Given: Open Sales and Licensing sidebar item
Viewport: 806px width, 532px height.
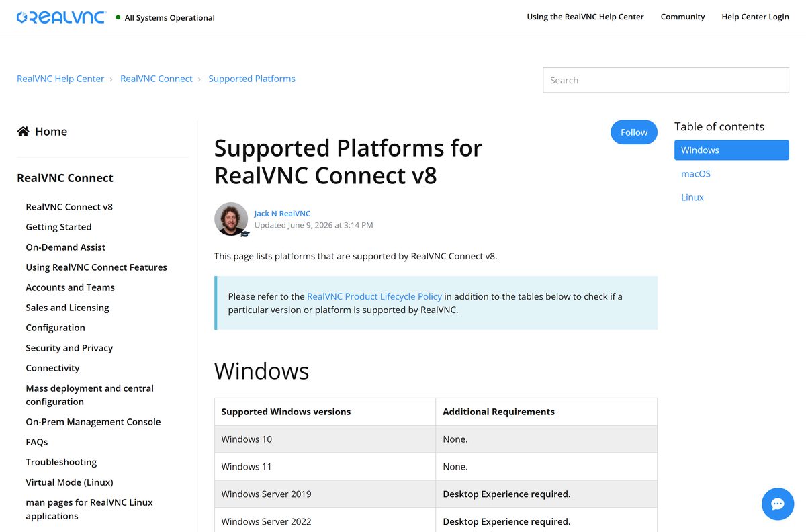Looking at the screenshot, I should 67,307.
